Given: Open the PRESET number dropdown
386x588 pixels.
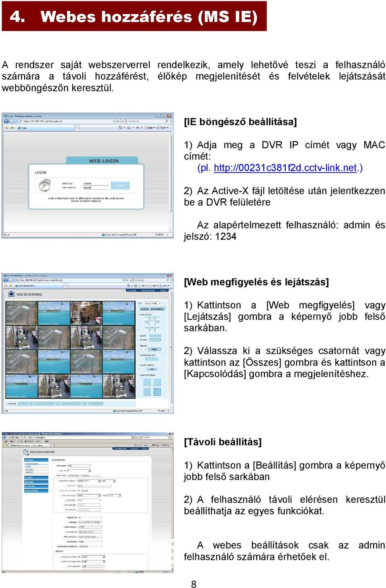Looking at the screenshot, I should click(x=143, y=349).
